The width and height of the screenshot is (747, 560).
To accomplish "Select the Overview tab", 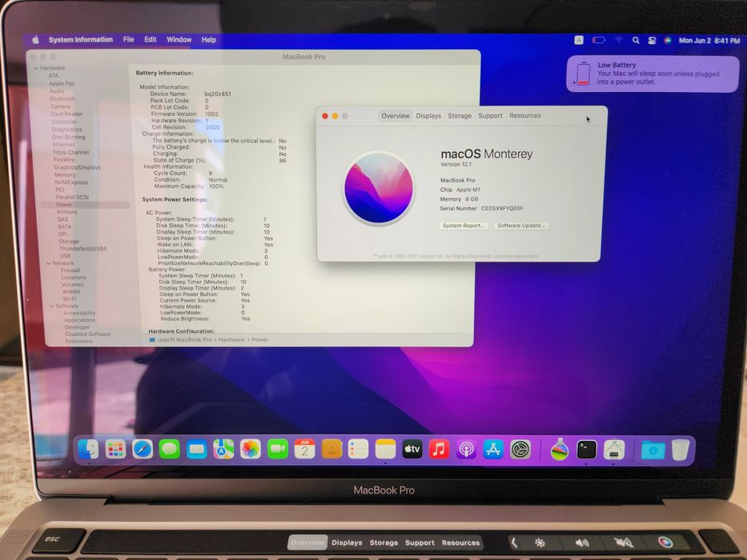I will point(395,116).
